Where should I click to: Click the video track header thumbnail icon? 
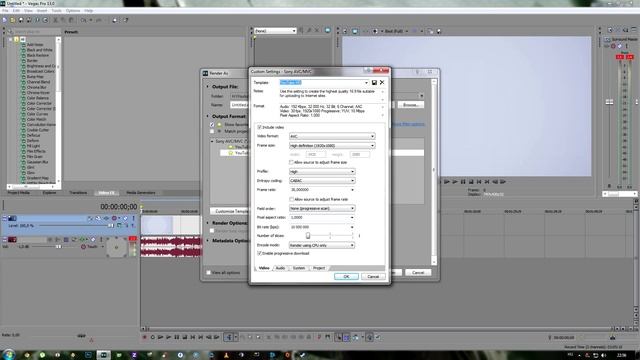point(13,218)
